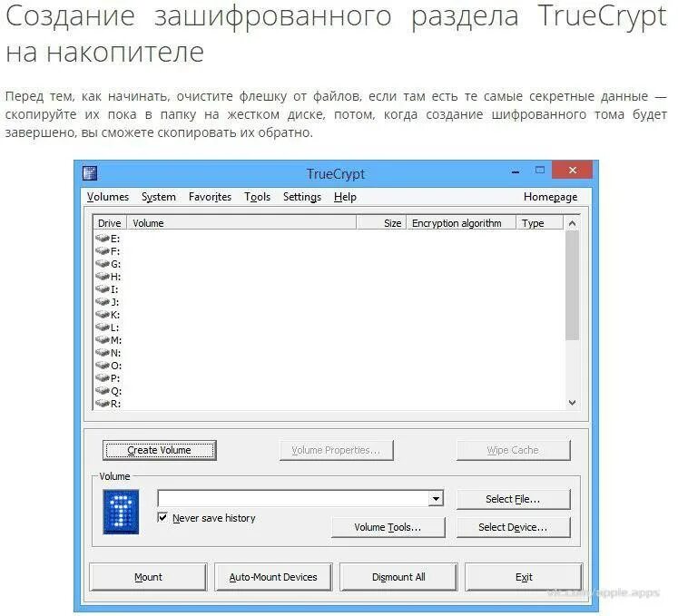Select drive N: icon in the list
678x616 pixels.
[103, 352]
